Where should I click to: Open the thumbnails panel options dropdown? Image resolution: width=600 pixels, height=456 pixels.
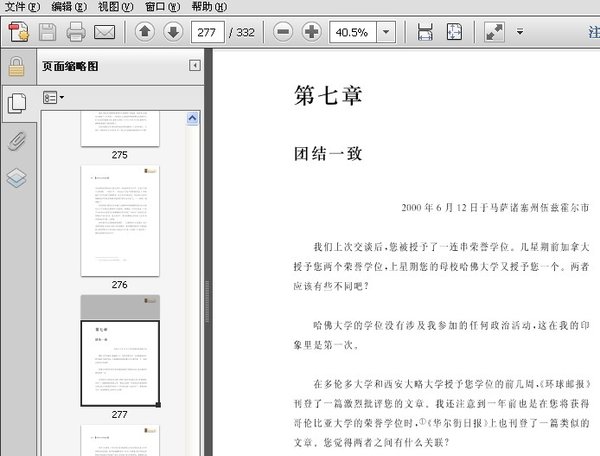point(53,98)
